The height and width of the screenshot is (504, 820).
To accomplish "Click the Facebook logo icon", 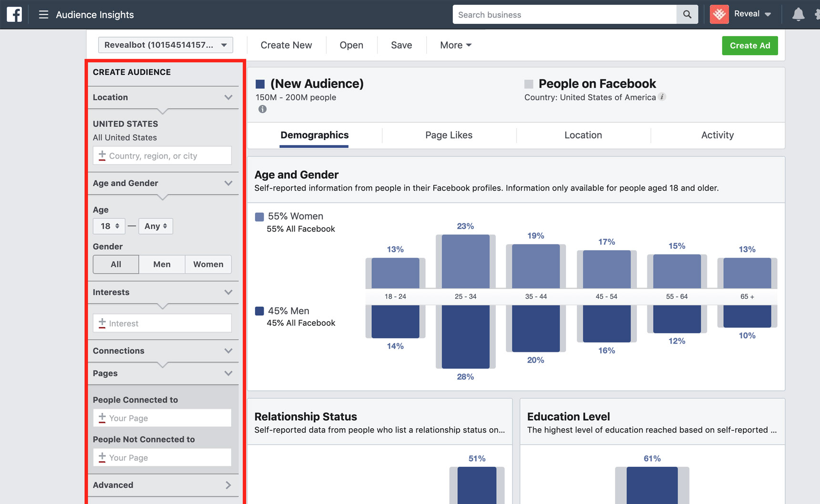I will (14, 14).
